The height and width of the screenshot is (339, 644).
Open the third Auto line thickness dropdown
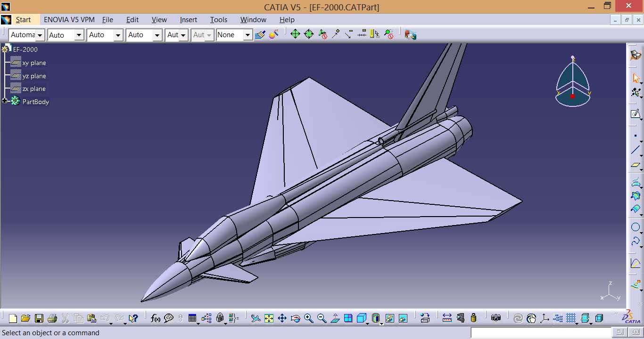click(x=118, y=35)
